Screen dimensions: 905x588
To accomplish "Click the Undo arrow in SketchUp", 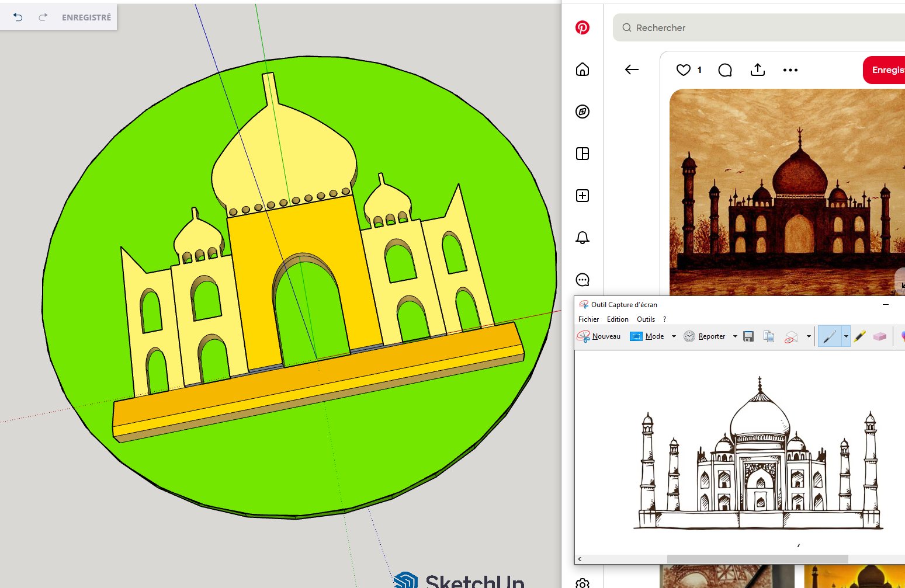I will click(17, 17).
